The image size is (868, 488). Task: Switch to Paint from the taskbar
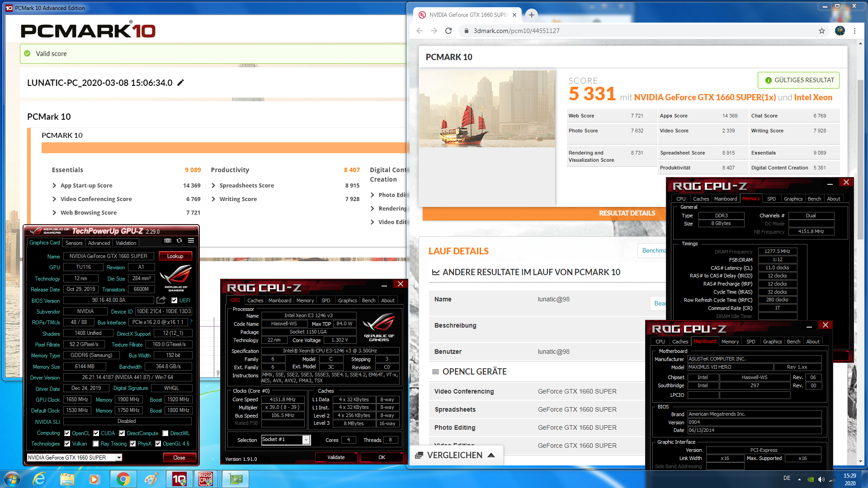pyautogui.click(x=151, y=479)
